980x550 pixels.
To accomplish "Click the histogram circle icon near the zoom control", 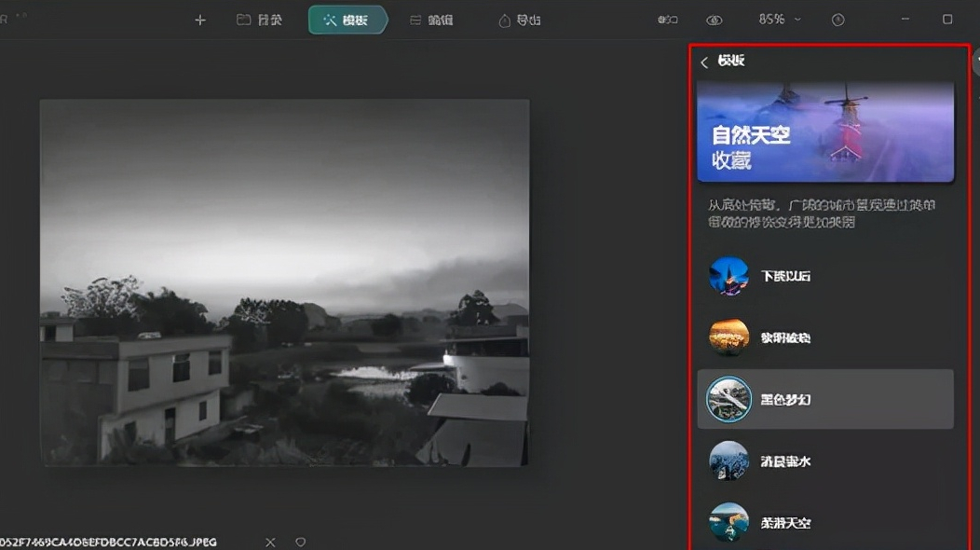I will click(x=842, y=19).
